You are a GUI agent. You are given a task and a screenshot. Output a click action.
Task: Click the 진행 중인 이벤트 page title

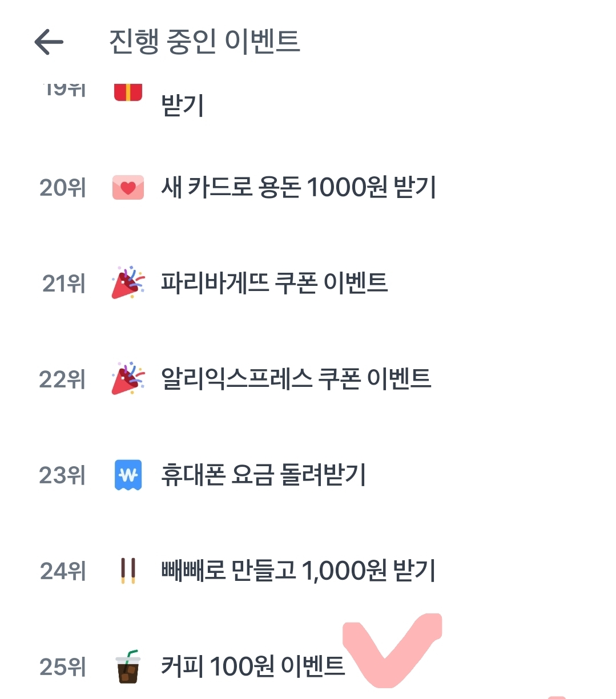[x=204, y=42]
